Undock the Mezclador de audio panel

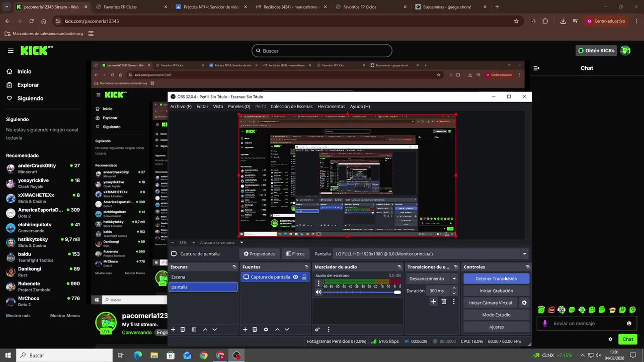pyautogui.click(x=399, y=267)
